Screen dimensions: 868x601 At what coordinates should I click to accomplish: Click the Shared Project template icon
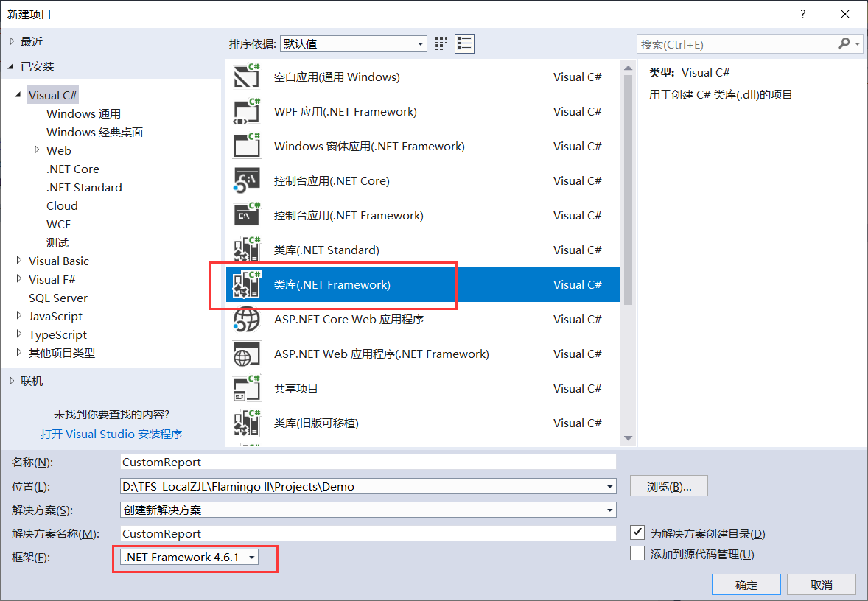coord(247,389)
